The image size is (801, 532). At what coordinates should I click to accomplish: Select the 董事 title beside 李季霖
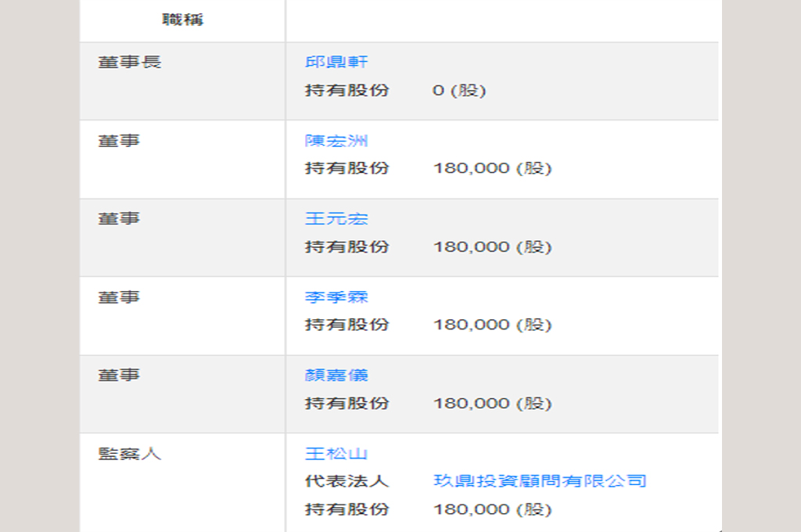click(119, 297)
